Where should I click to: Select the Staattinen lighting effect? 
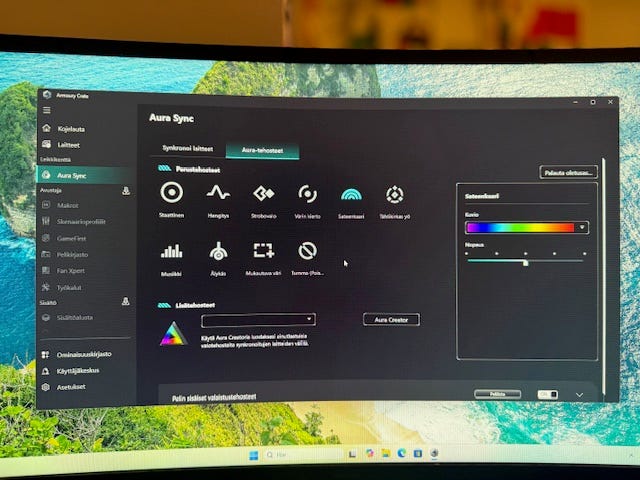171,200
